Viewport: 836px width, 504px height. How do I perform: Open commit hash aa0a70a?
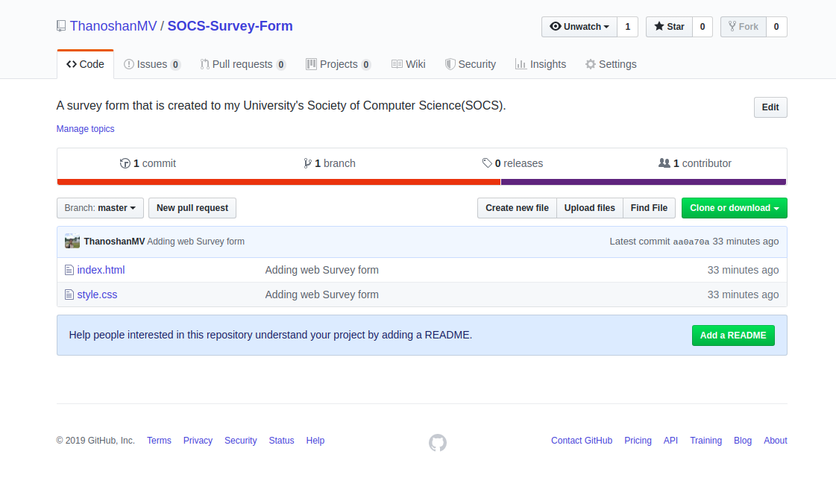tap(691, 242)
